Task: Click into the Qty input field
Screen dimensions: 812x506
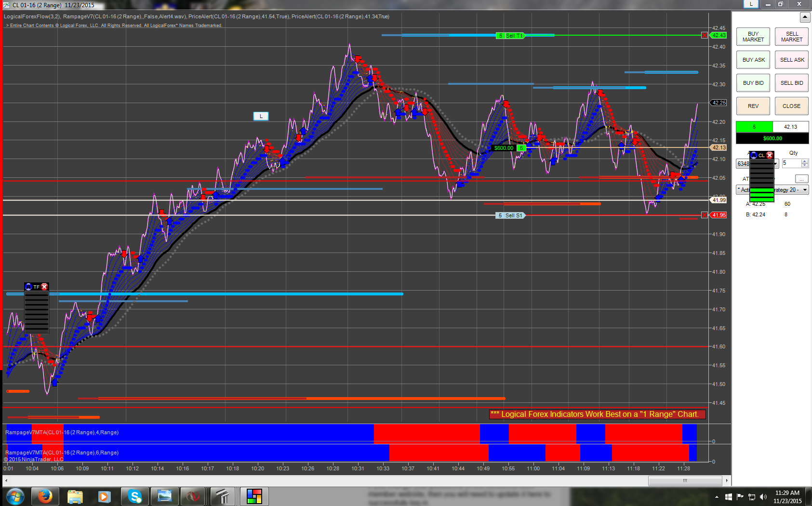Action: click(x=791, y=163)
